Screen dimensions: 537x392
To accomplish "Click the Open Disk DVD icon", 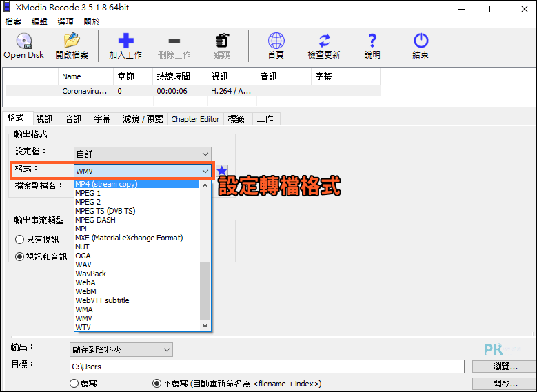I will coord(24,41).
